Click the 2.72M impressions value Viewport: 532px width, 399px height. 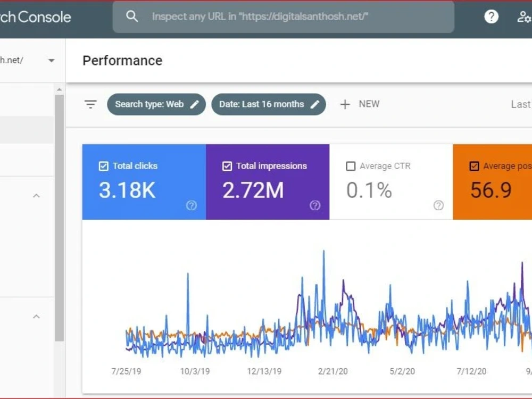[253, 190]
